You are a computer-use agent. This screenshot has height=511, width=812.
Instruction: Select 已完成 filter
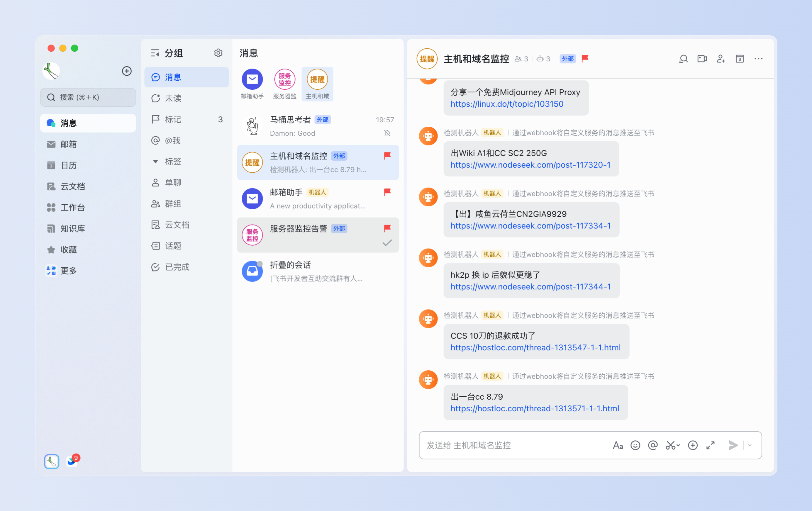(x=187, y=267)
